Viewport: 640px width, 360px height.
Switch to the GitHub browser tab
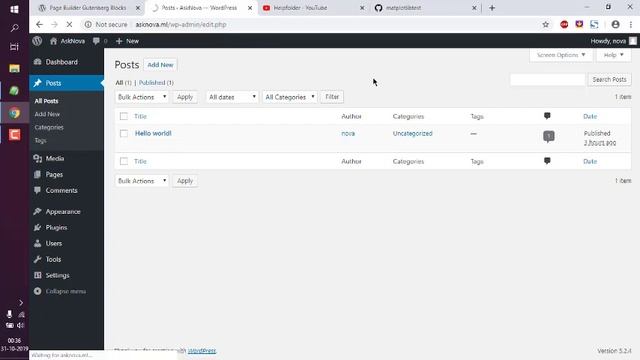pyautogui.click(x=425, y=8)
